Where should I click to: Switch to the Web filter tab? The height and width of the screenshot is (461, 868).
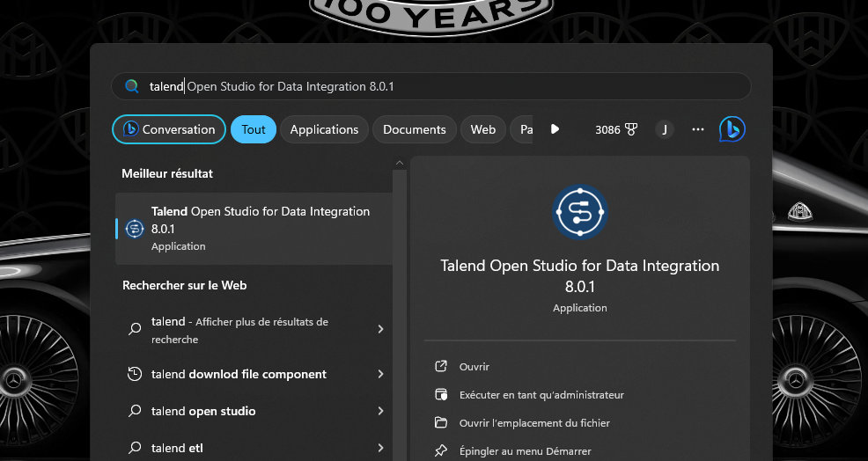click(x=482, y=129)
